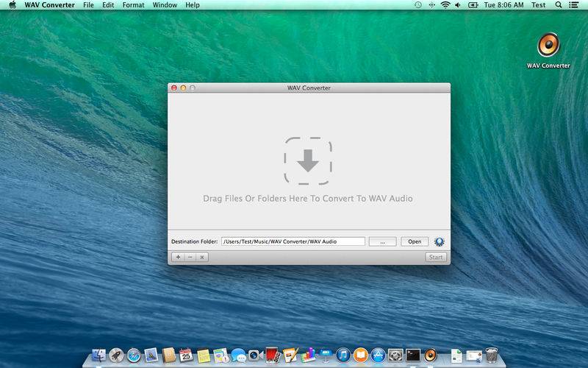The width and height of the screenshot is (588, 368).
Task: Open Pages in the Dock
Action: (290, 355)
